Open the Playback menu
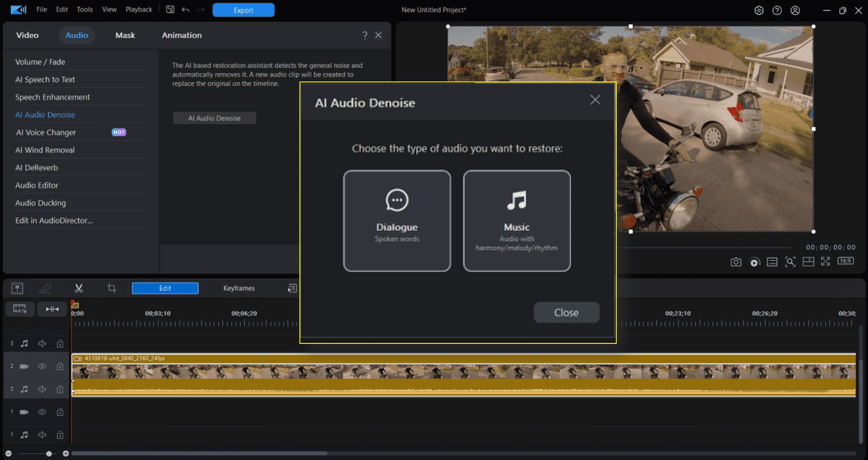This screenshot has width=868, height=460. [138, 9]
